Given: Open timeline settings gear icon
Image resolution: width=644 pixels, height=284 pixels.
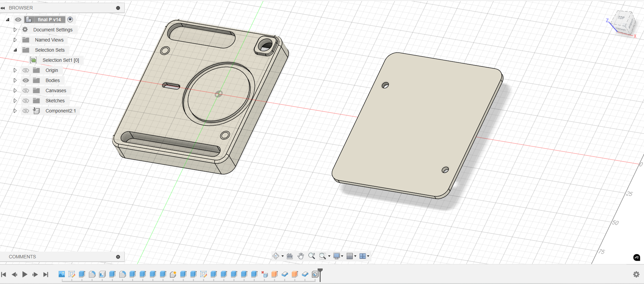Looking at the screenshot, I should pyautogui.click(x=636, y=274).
